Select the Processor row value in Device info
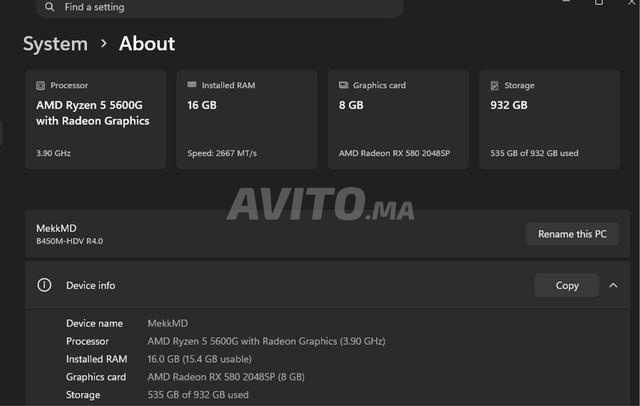 (x=266, y=341)
